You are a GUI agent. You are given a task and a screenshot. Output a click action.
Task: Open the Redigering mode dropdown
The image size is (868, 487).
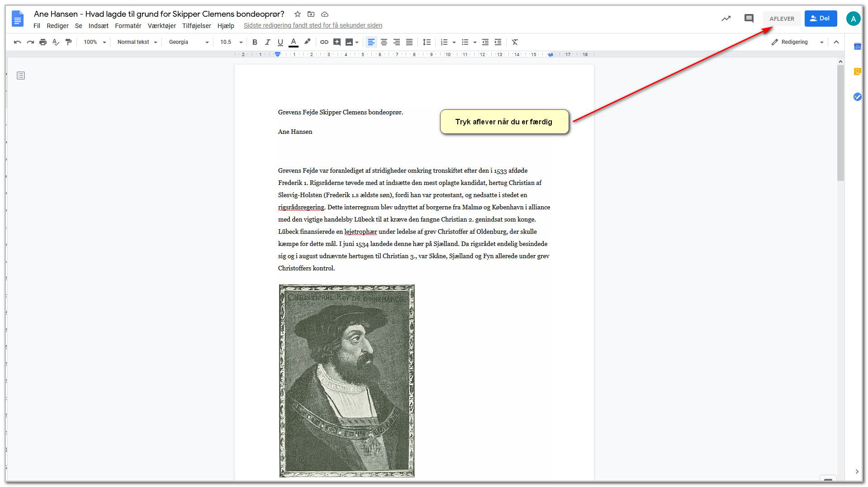797,42
